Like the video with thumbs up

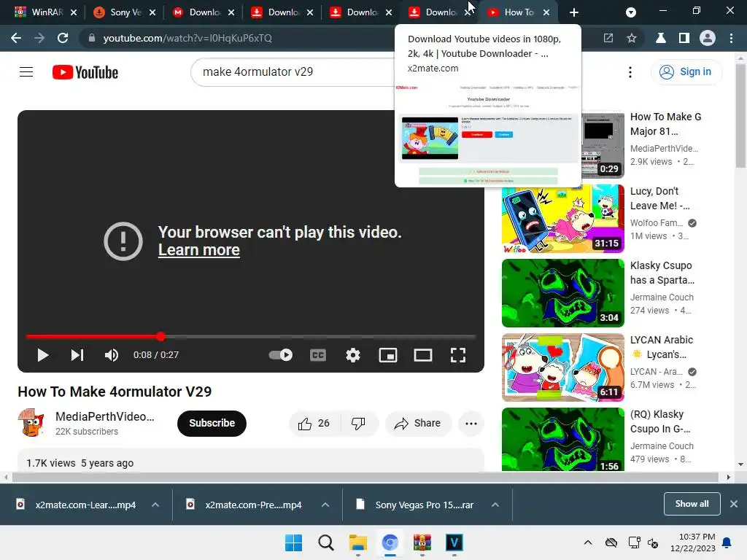(x=314, y=424)
